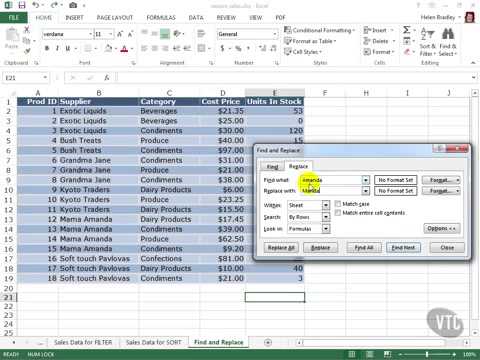Click the Replace All button
Image resolution: width=480 pixels, height=360 pixels.
click(281, 248)
